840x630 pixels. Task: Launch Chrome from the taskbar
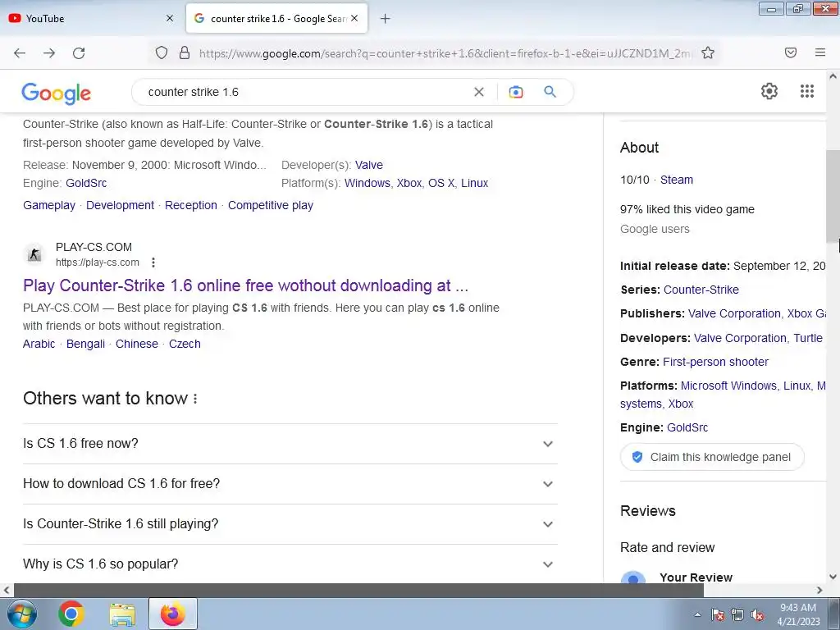coord(71,614)
